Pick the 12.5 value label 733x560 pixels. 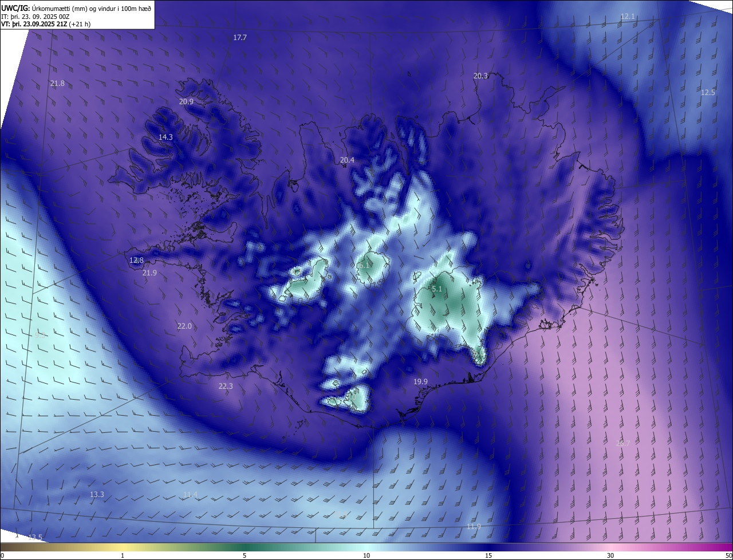tap(708, 92)
